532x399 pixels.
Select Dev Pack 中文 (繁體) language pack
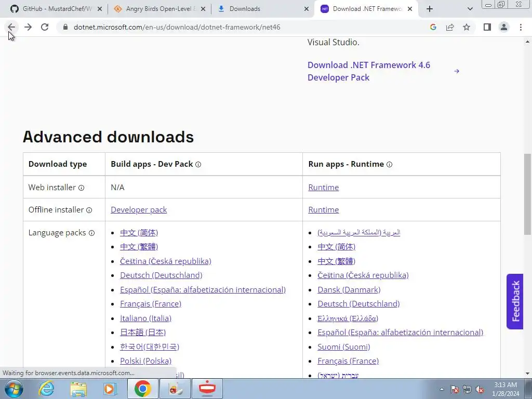[x=139, y=247]
